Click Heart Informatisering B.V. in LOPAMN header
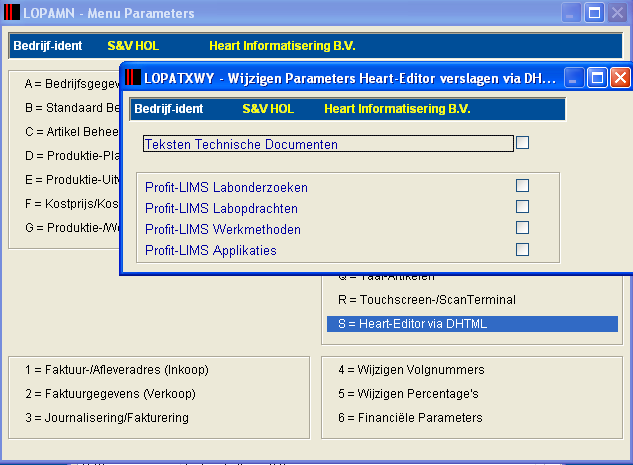Viewport: 633px width, 465px height. click(x=282, y=46)
